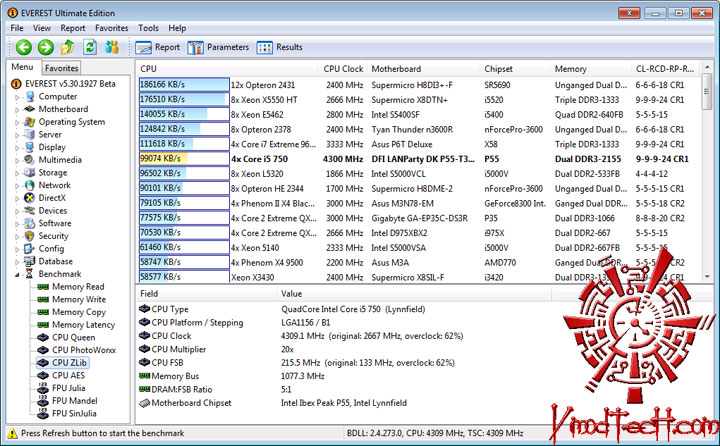Screen dimensions: 720x446
Task: Expand the Database tree node
Action: pos(17,262)
